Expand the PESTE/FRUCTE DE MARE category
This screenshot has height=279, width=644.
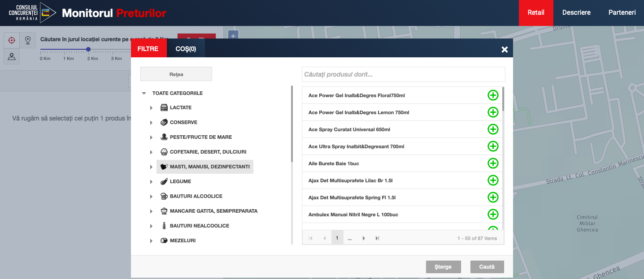point(151,137)
